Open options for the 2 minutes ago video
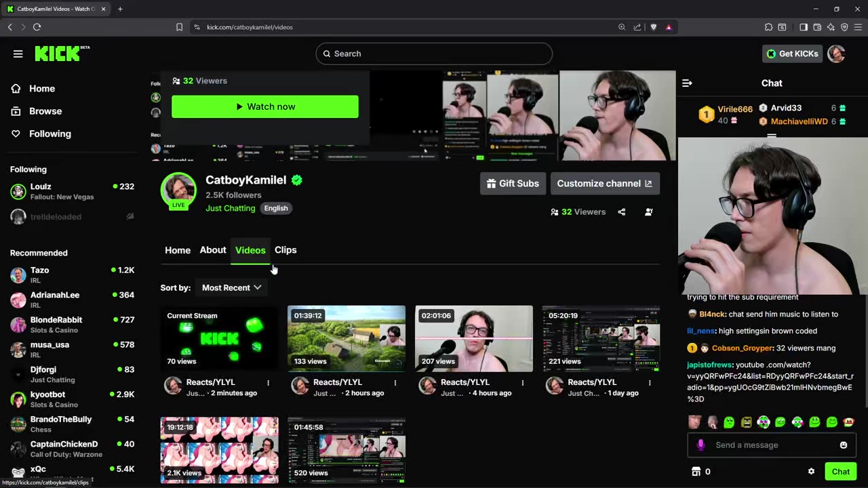 pos(269,383)
